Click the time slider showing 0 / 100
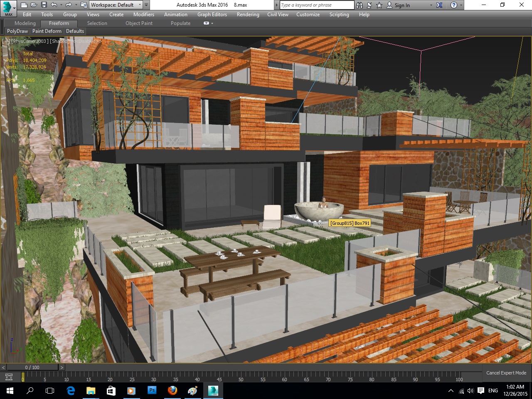532x399 pixels. pyautogui.click(x=32, y=367)
